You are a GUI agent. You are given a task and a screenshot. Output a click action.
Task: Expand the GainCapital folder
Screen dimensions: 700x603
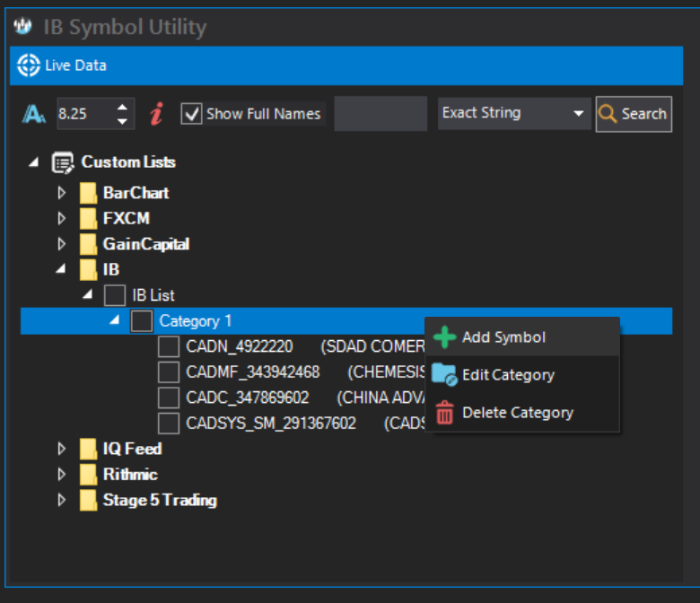pos(62,244)
